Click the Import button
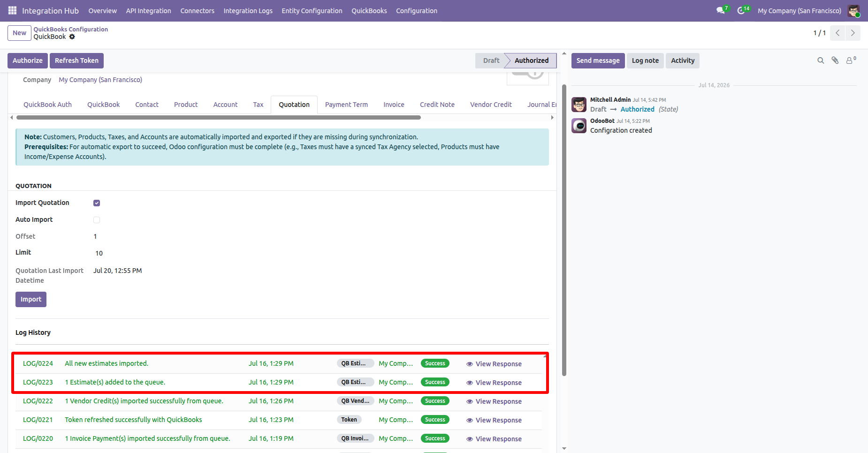Screen dimensions: 868x453 tap(31, 299)
